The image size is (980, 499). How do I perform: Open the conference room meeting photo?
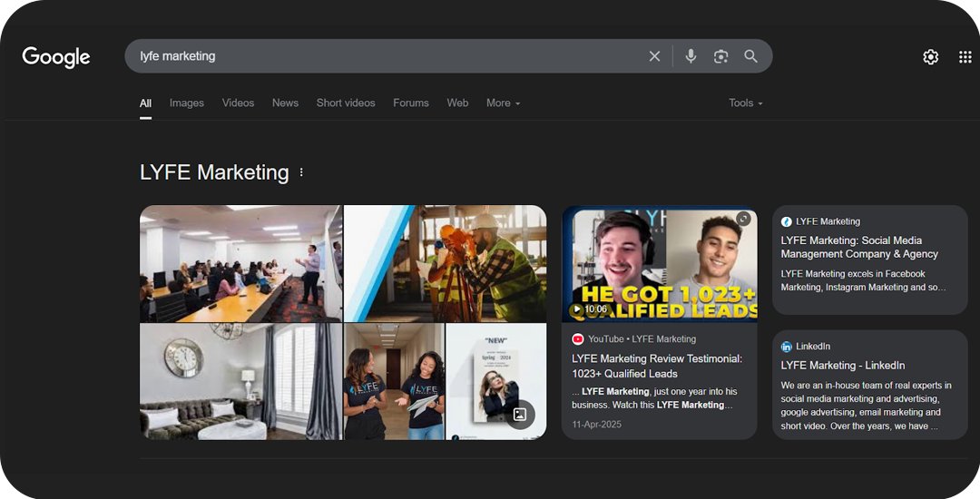(x=240, y=263)
